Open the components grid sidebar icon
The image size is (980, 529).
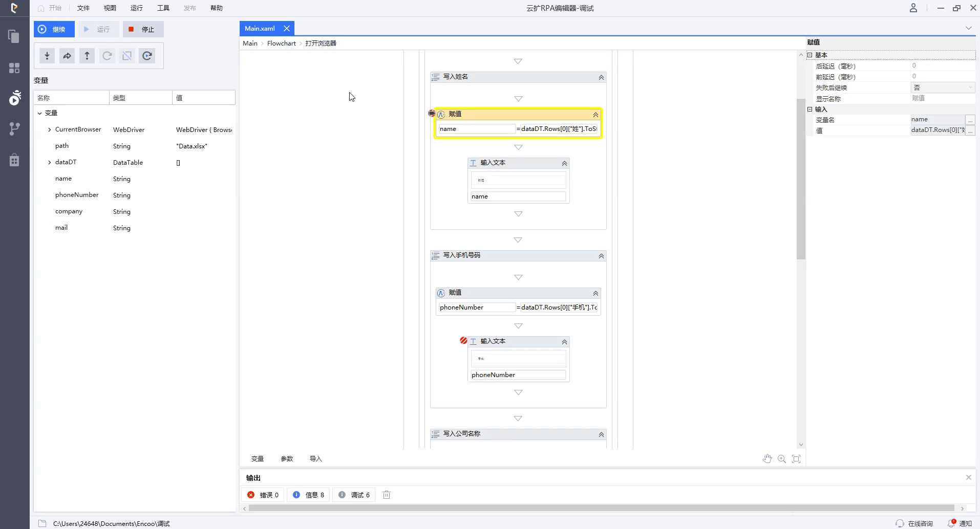coord(14,68)
